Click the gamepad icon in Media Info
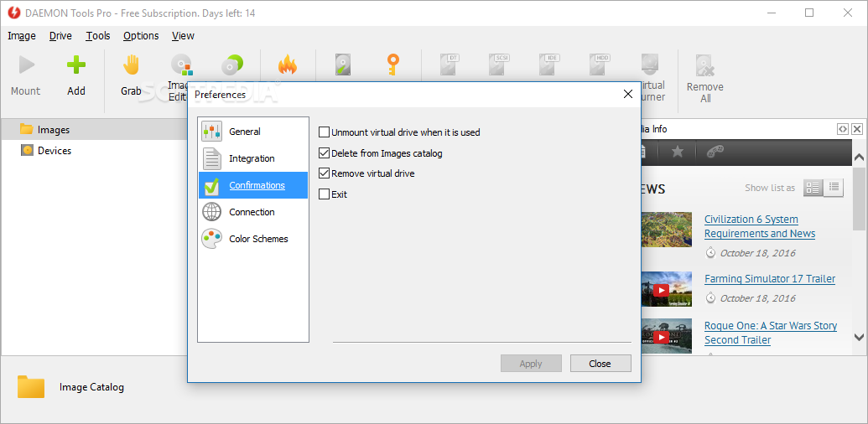 715,152
